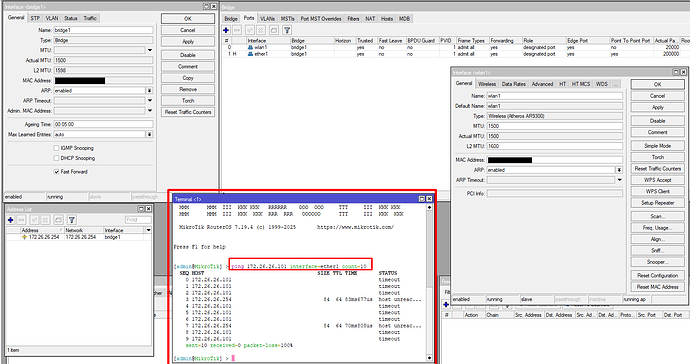
Task: Toggle DHCP Snooping checkbox
Action: click(56, 158)
